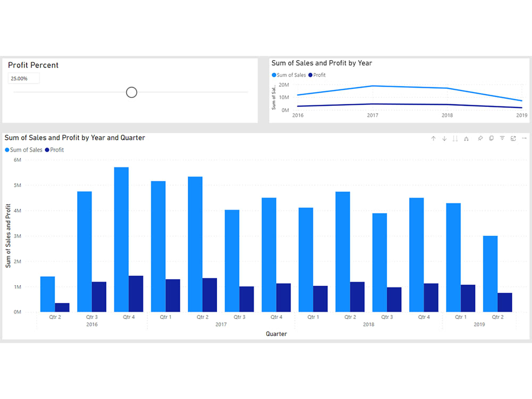
Task: Open the Filters icon on the quarterly chart
Action: (502, 138)
